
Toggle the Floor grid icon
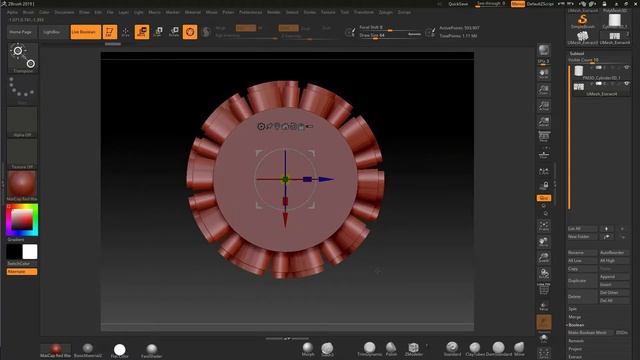tap(544, 154)
